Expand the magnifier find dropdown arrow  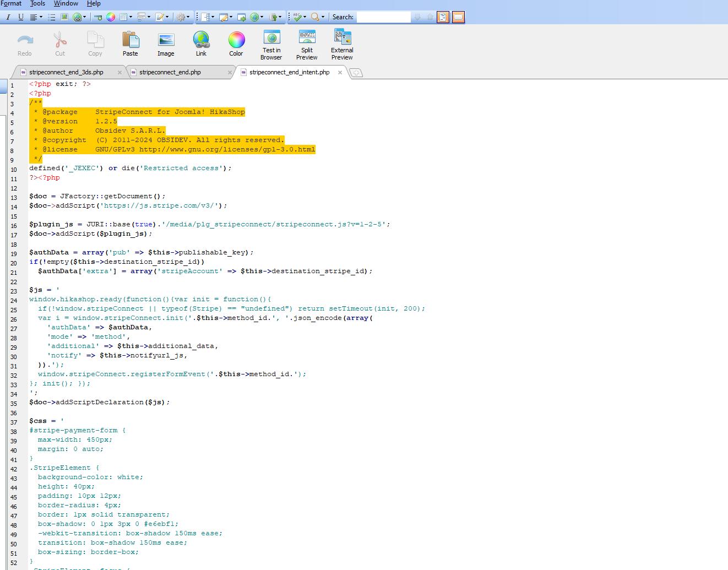[323, 17]
